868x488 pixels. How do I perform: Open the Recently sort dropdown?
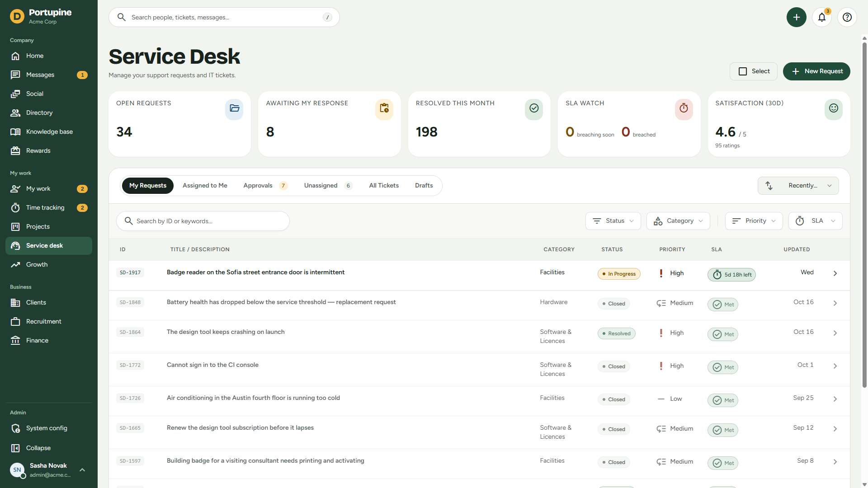[x=798, y=186]
